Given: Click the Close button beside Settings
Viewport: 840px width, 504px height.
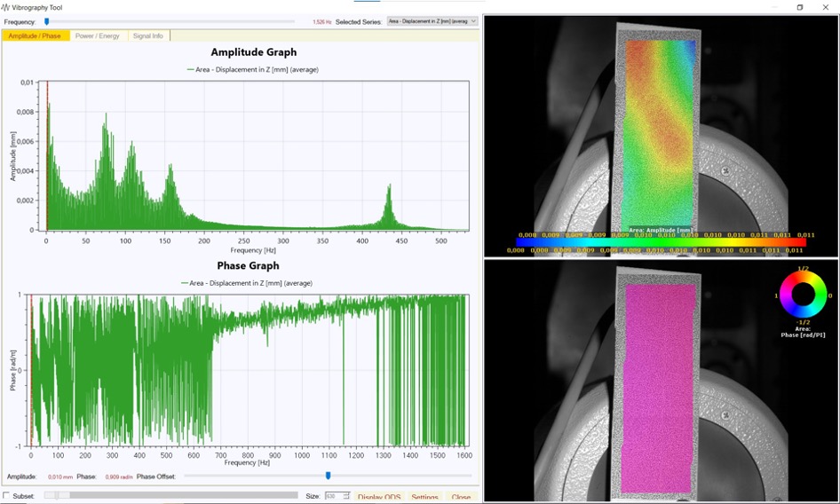Looking at the screenshot, I should point(461,497).
